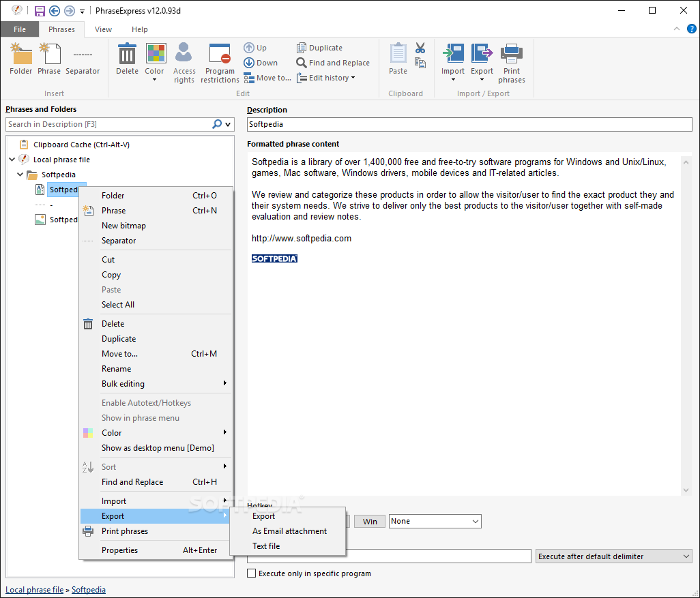Image resolution: width=700 pixels, height=598 pixels.
Task: Choose Find and Replace in context menu
Action: tap(156, 482)
